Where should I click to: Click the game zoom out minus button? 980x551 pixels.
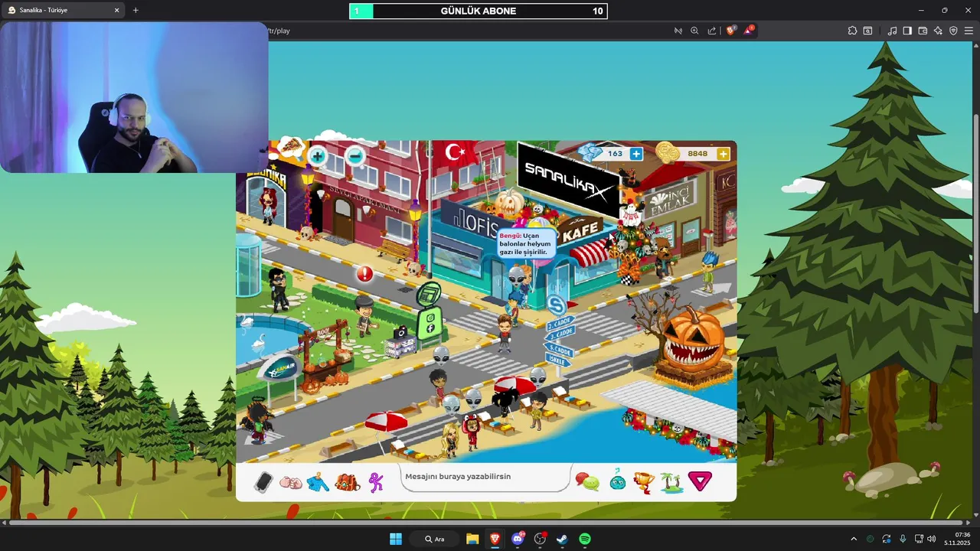(355, 156)
